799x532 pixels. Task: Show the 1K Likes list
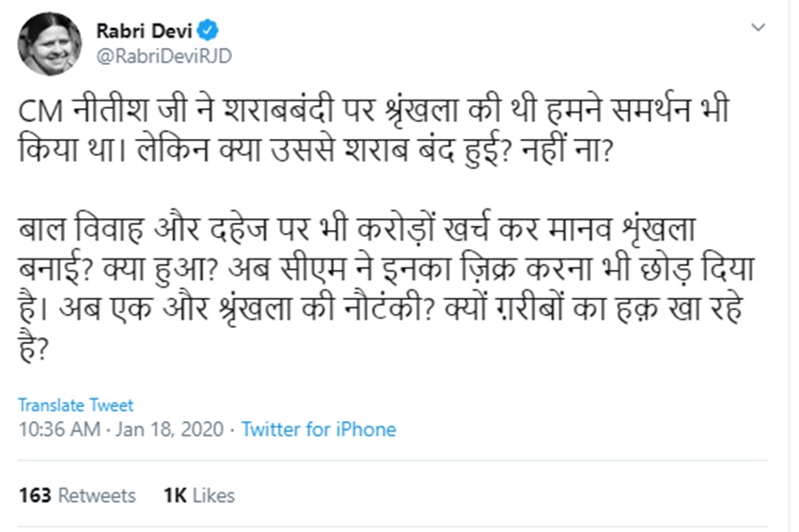(198, 495)
